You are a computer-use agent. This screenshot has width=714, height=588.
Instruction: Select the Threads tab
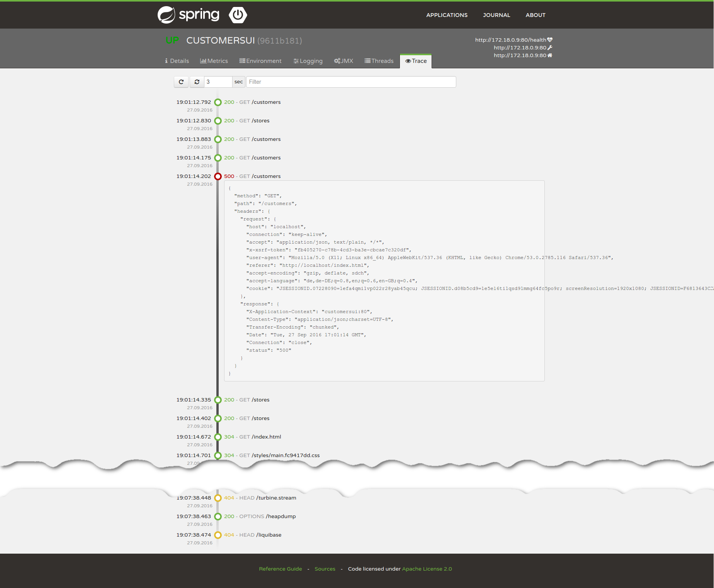click(x=379, y=61)
